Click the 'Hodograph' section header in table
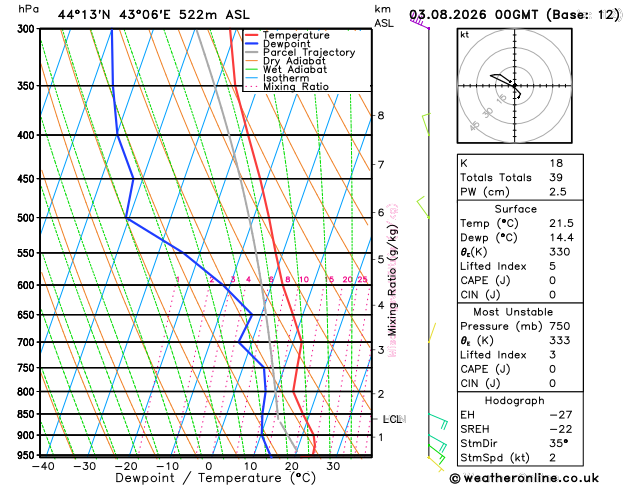Viewport: 629px width, 486px height. 515,401
